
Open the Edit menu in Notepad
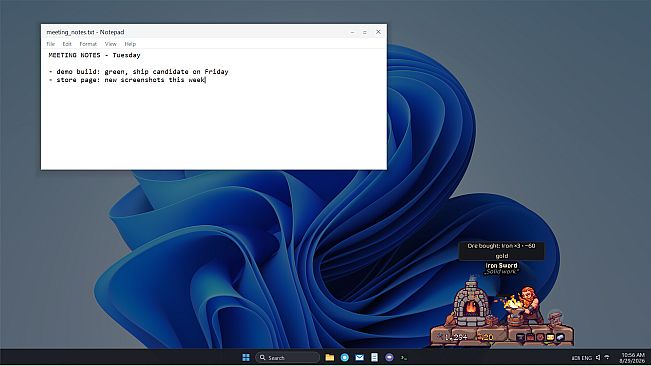point(67,44)
